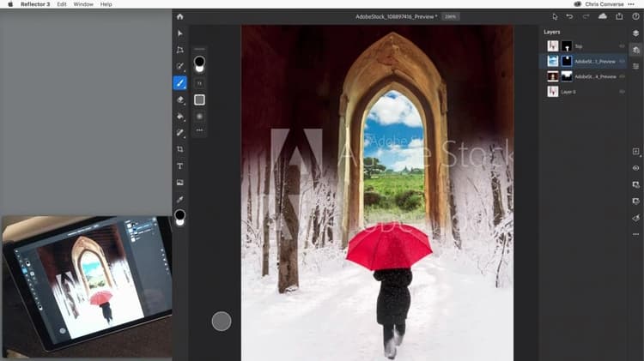Select the Crop tool
Screen dimensions: 644x361
point(180,149)
